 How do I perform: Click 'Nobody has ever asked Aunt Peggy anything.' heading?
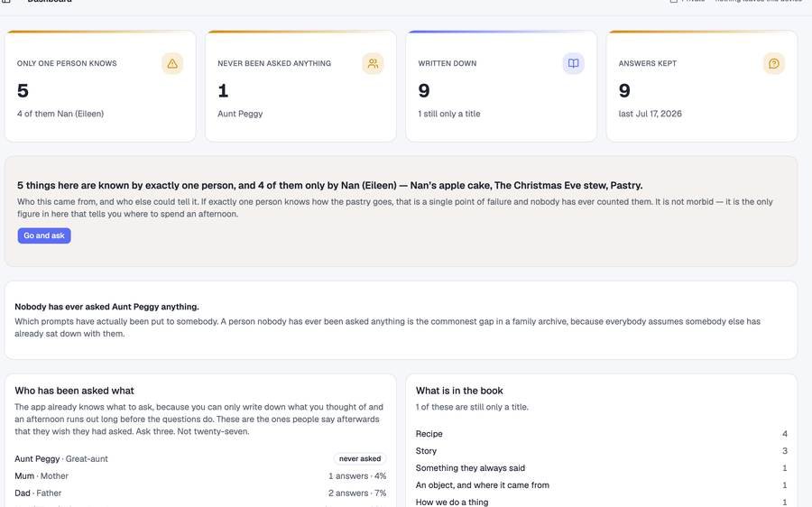[x=106, y=307]
